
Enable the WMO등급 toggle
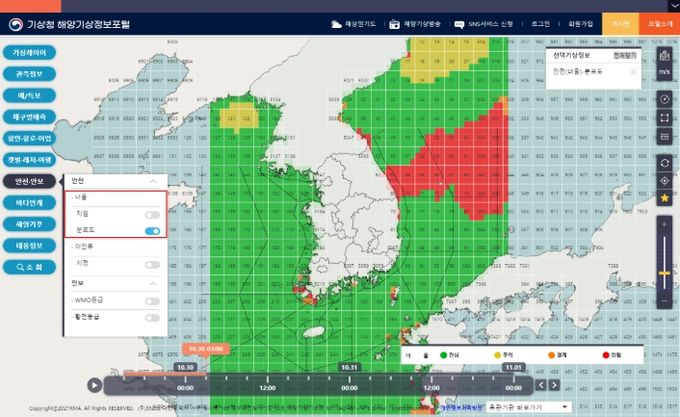point(152,300)
